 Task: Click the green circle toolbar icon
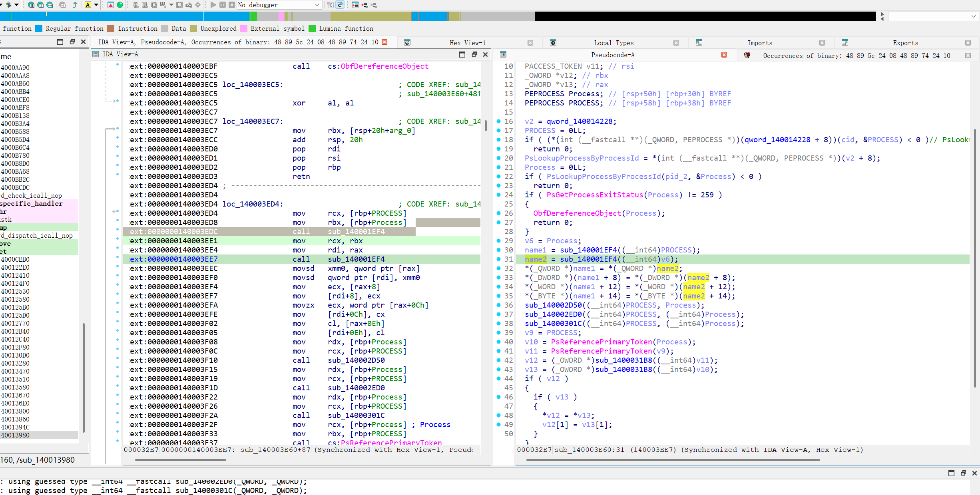(x=120, y=5)
